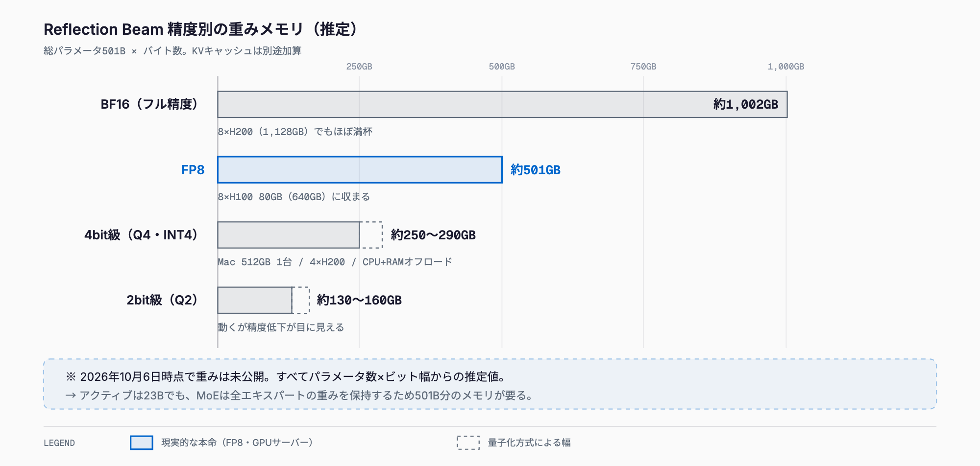Click the '約501GB' value label
The image size is (980, 466).
click(536, 170)
